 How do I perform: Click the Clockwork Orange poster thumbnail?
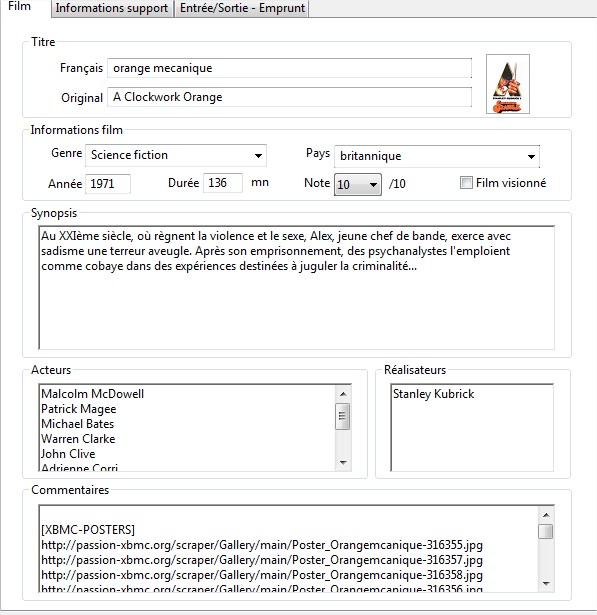(508, 84)
